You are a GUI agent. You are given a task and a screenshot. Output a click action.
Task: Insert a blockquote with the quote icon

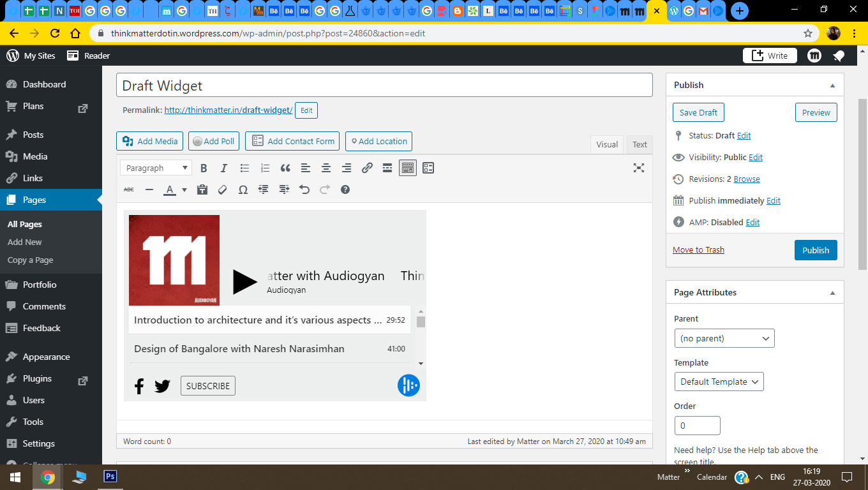[285, 168]
